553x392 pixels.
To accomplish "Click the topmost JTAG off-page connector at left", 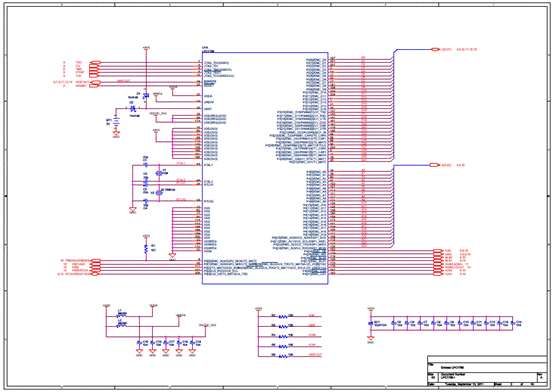I will click(95, 62).
